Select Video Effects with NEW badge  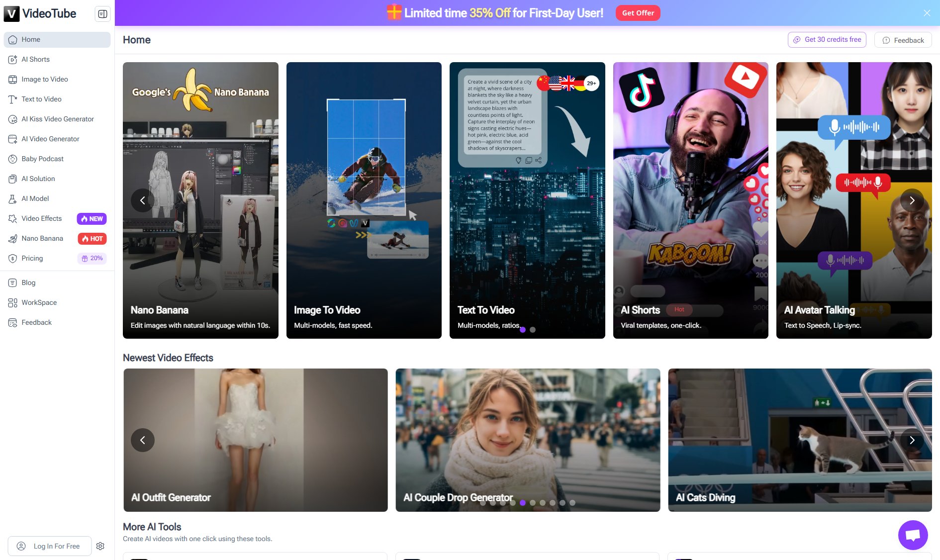pyautogui.click(x=42, y=218)
